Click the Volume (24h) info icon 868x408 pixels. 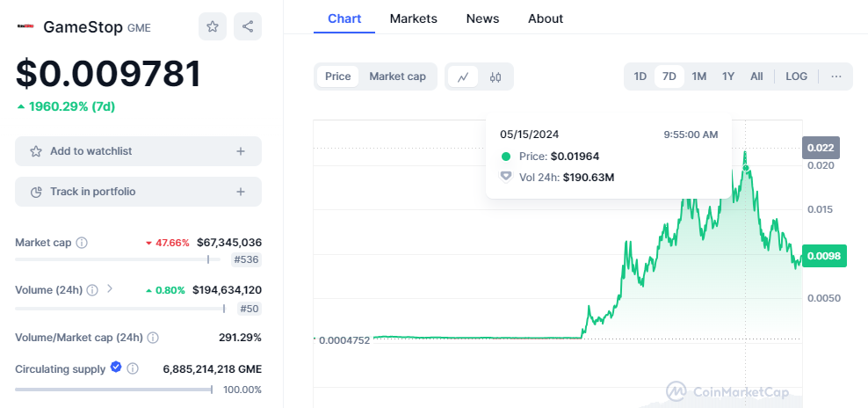point(92,290)
